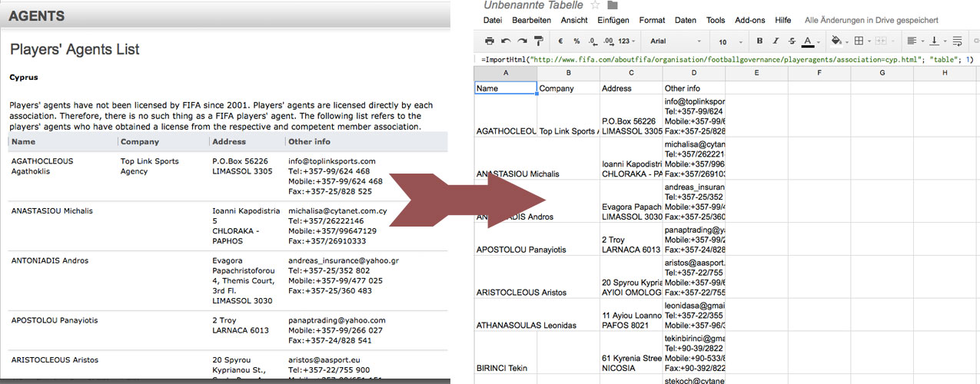
Task: Open the Daten menu
Action: tap(686, 20)
